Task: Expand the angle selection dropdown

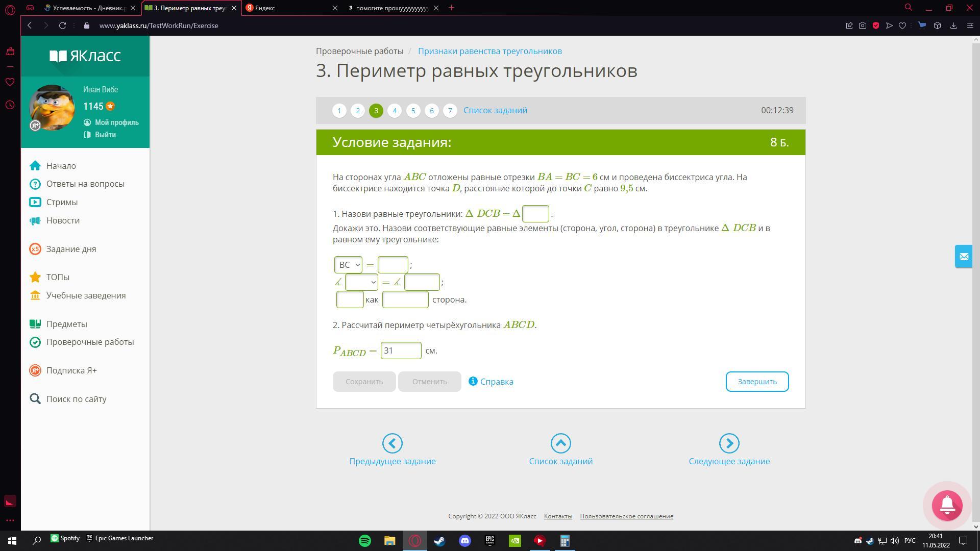Action: [x=361, y=282]
